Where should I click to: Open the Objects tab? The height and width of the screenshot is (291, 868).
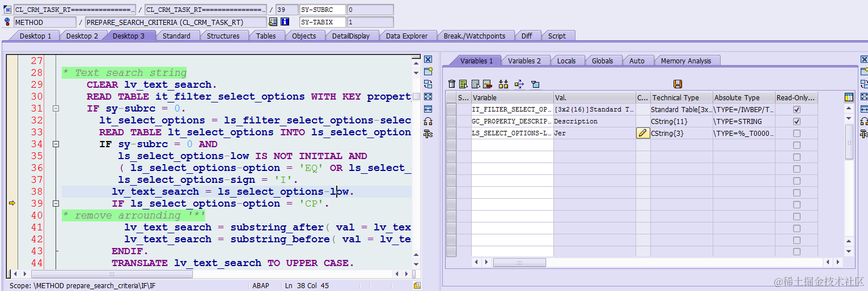304,36
